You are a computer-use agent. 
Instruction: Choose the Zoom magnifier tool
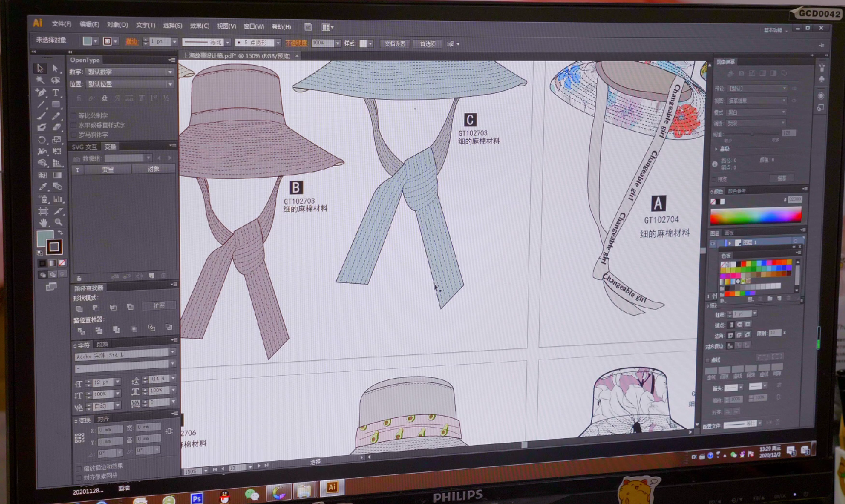pos(58,222)
